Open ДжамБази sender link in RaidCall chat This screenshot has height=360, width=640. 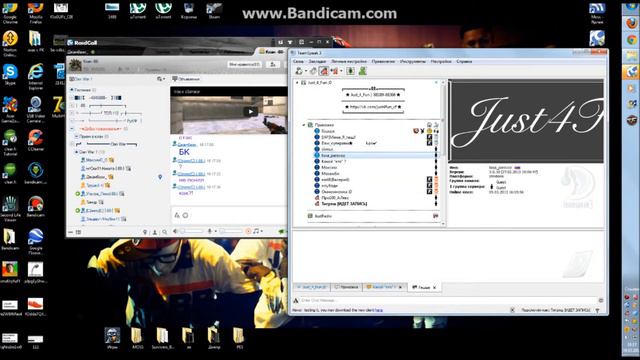187,144
